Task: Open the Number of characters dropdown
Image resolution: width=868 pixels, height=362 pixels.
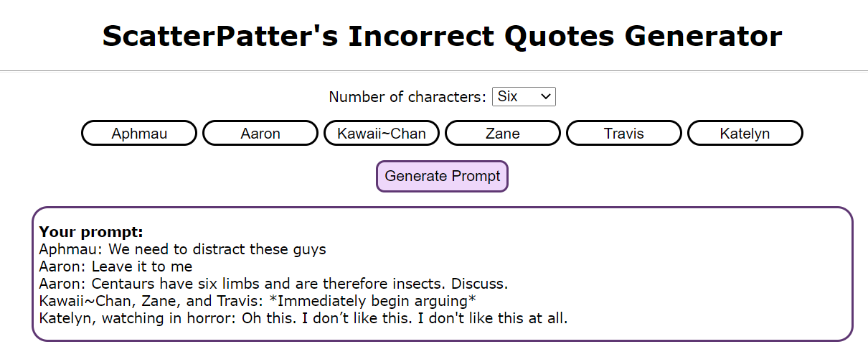Action: tap(524, 96)
